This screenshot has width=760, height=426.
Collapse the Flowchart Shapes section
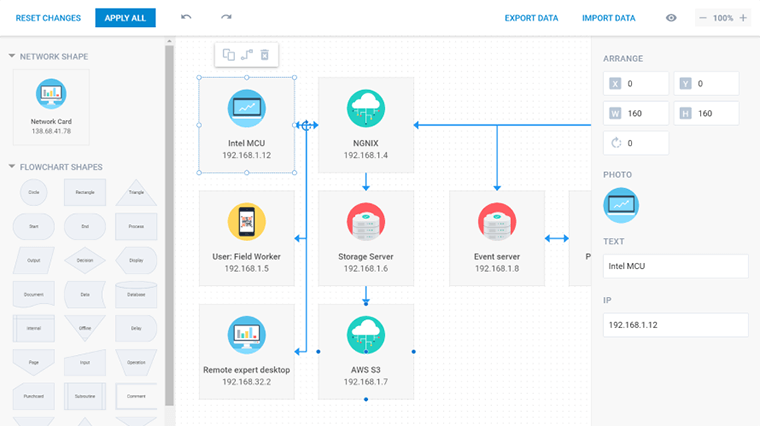click(12, 167)
